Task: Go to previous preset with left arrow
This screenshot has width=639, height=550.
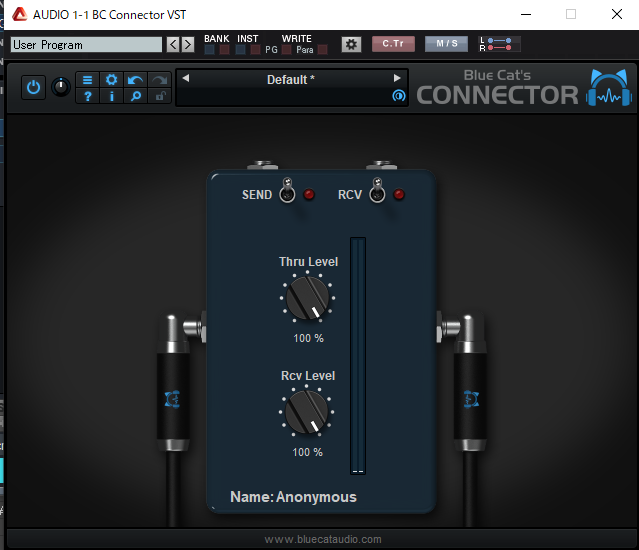Action: click(x=186, y=78)
